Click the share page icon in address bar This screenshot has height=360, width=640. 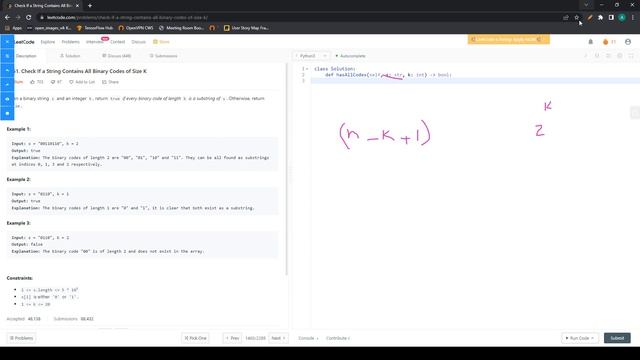[x=566, y=18]
